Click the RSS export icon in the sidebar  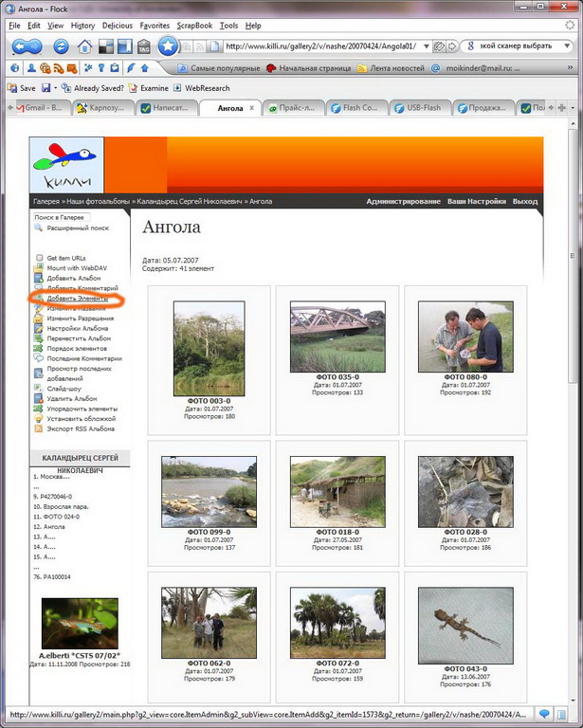tap(38, 428)
